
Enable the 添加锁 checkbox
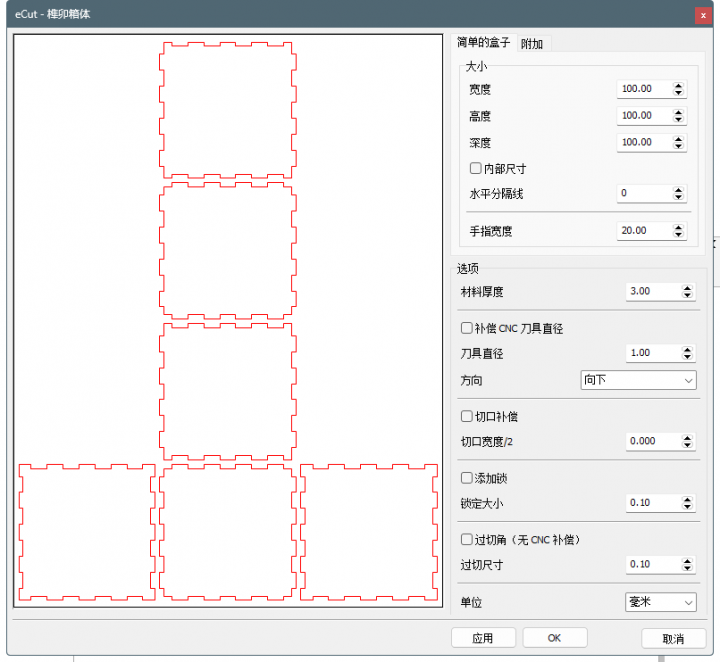[x=466, y=478]
